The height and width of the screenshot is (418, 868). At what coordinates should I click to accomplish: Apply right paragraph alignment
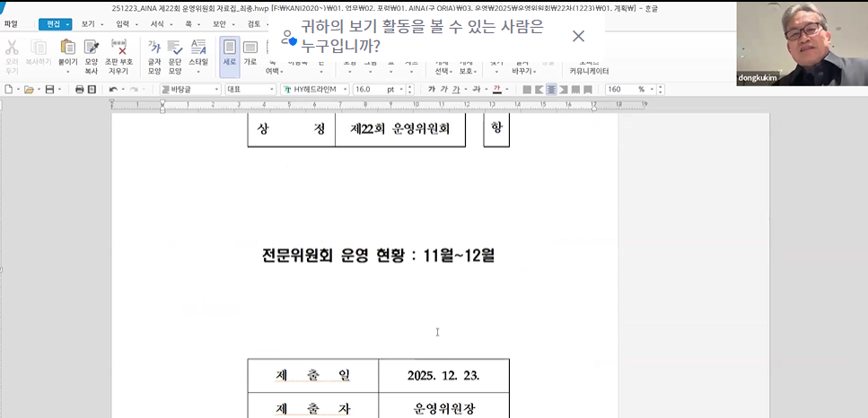tap(564, 89)
